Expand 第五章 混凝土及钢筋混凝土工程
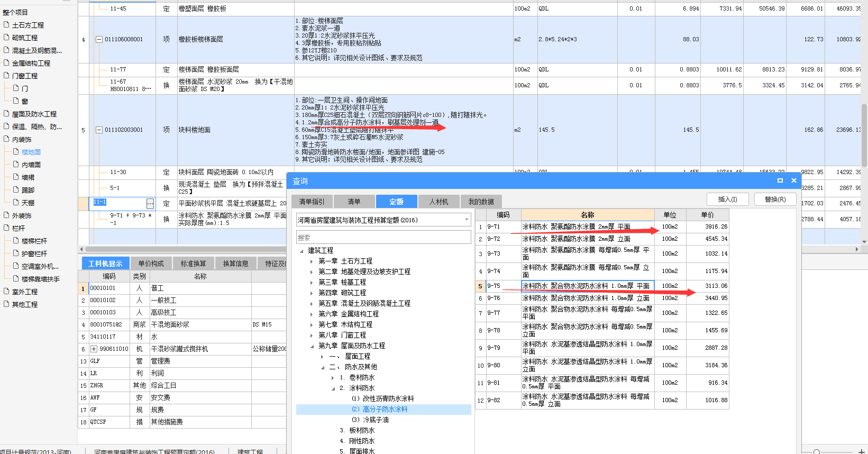The image size is (868, 454). click(x=311, y=303)
